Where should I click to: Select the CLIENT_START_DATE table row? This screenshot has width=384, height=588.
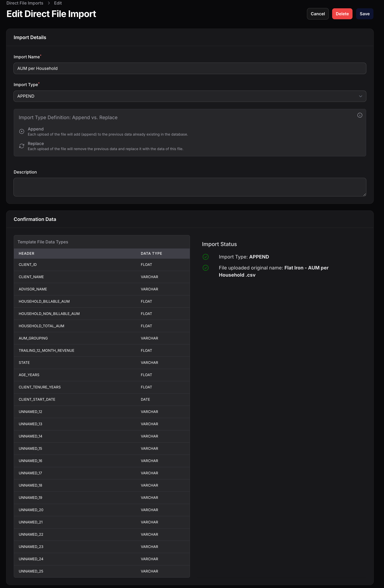click(x=102, y=400)
